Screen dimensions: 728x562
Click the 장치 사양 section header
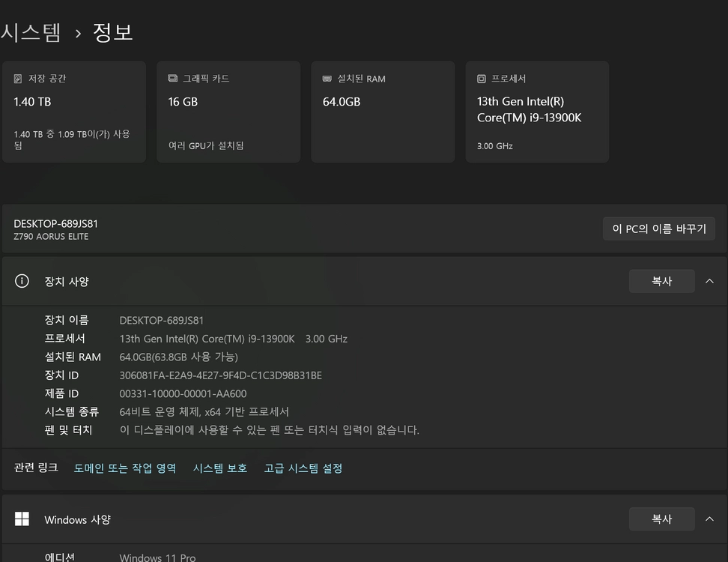[x=365, y=281]
